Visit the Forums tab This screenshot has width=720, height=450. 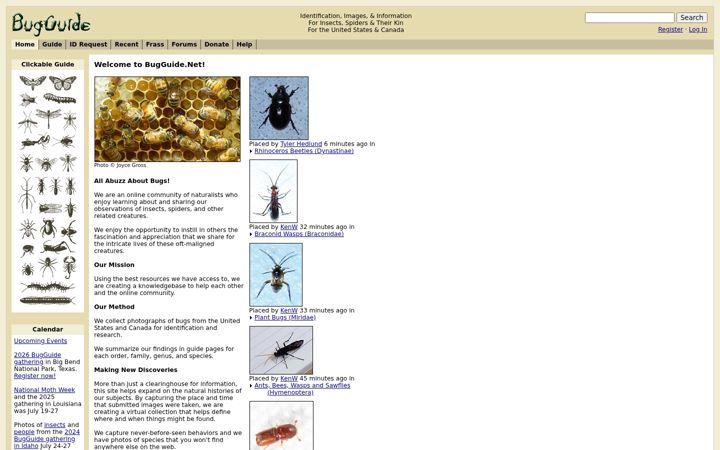click(x=184, y=45)
